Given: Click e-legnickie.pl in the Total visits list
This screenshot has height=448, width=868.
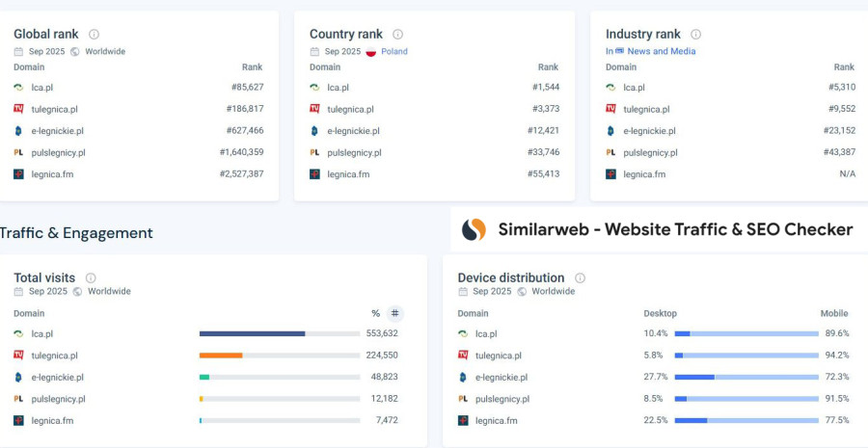Looking at the screenshot, I should click(x=57, y=378).
